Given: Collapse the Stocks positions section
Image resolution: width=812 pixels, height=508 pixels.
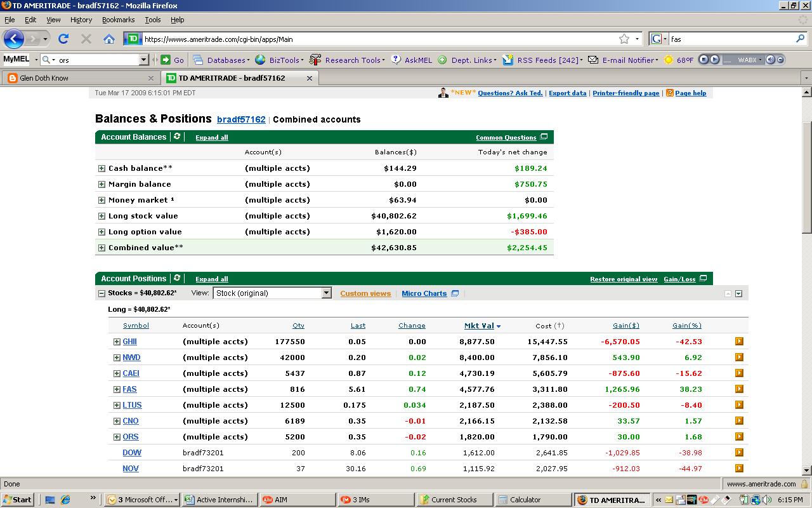Looking at the screenshot, I should 101,293.
